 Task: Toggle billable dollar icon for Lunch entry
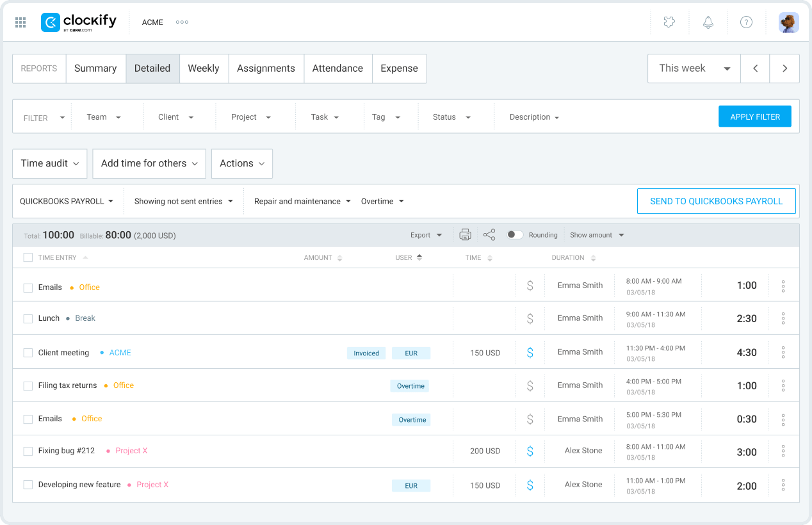[x=530, y=318]
